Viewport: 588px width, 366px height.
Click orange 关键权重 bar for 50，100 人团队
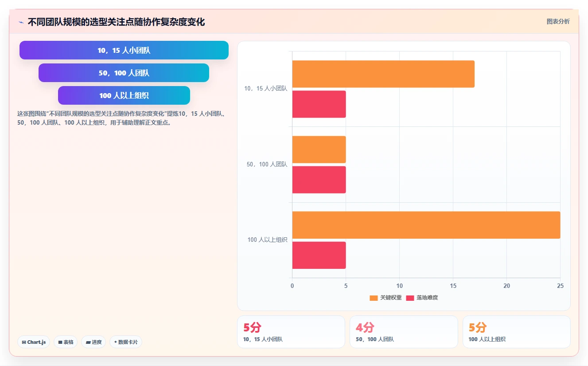click(319, 150)
